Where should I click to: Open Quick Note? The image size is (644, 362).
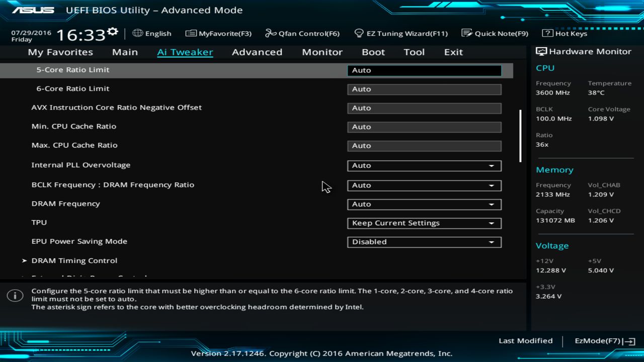click(x=495, y=33)
